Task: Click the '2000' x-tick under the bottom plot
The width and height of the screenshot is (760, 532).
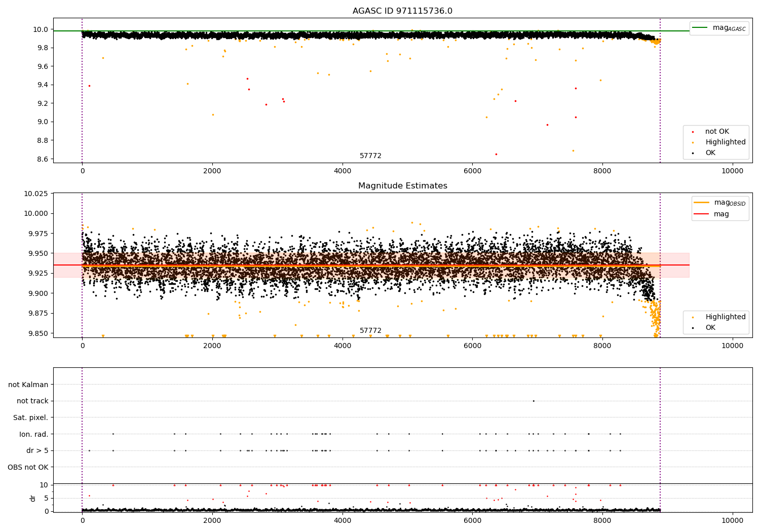Action: (212, 521)
